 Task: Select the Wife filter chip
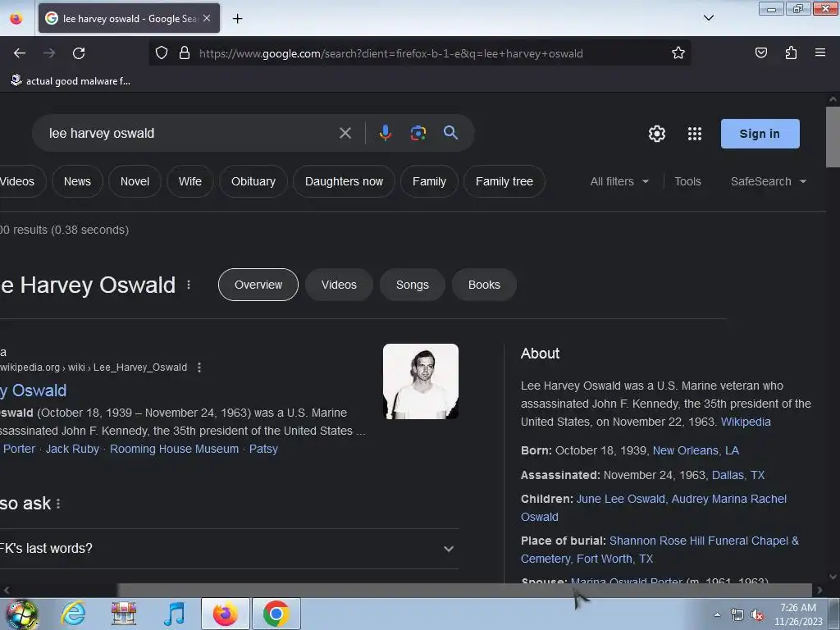coord(190,181)
